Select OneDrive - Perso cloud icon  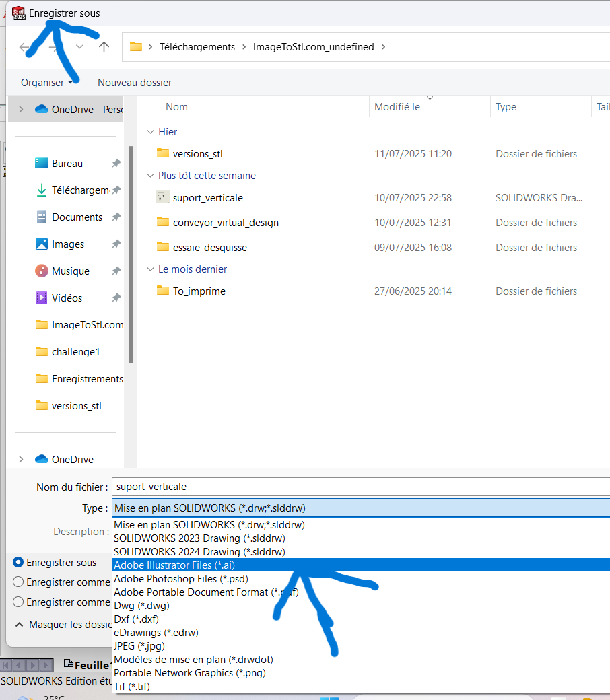click(42, 109)
